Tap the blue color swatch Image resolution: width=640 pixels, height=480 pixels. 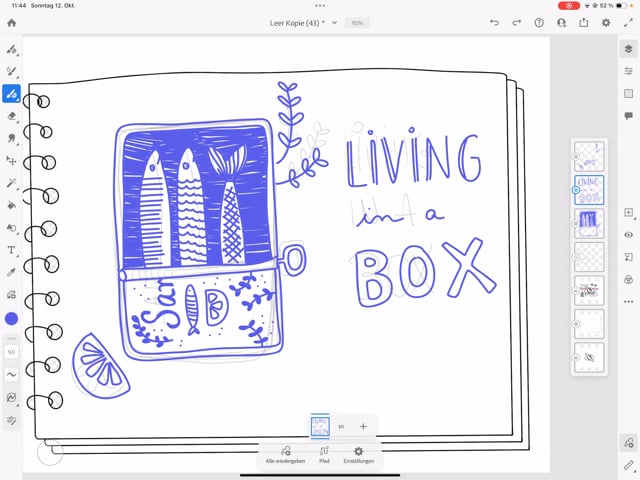point(12,318)
